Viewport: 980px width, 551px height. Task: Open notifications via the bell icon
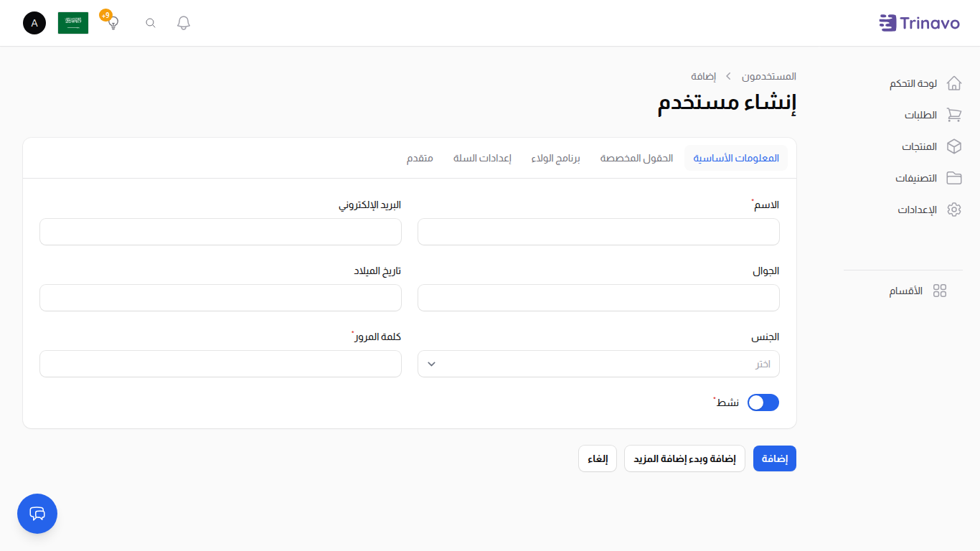(183, 22)
